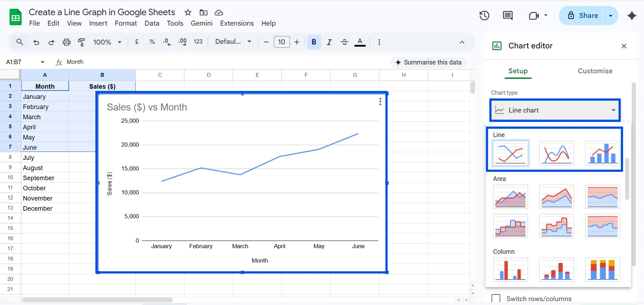This screenshot has width=644, height=305.
Task: Click Summarise this data button
Action: pyautogui.click(x=428, y=62)
